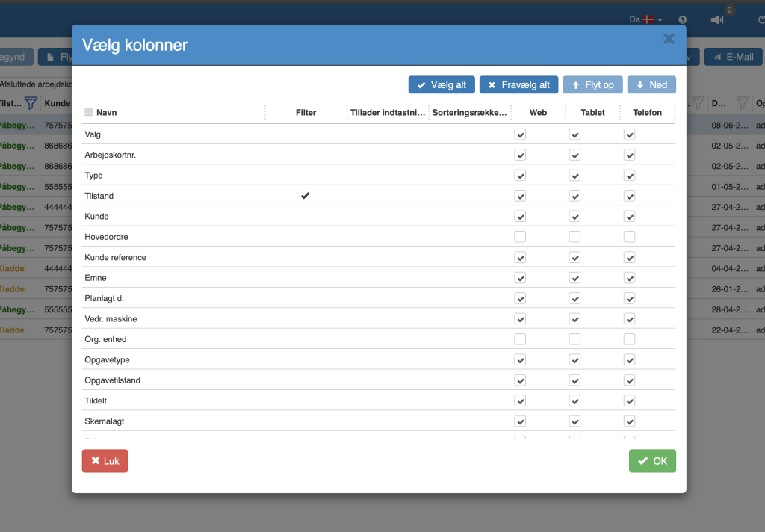This screenshot has height=532, width=765.
Task: Click the filter funnel icon next to Tilst...
Action: (31, 103)
